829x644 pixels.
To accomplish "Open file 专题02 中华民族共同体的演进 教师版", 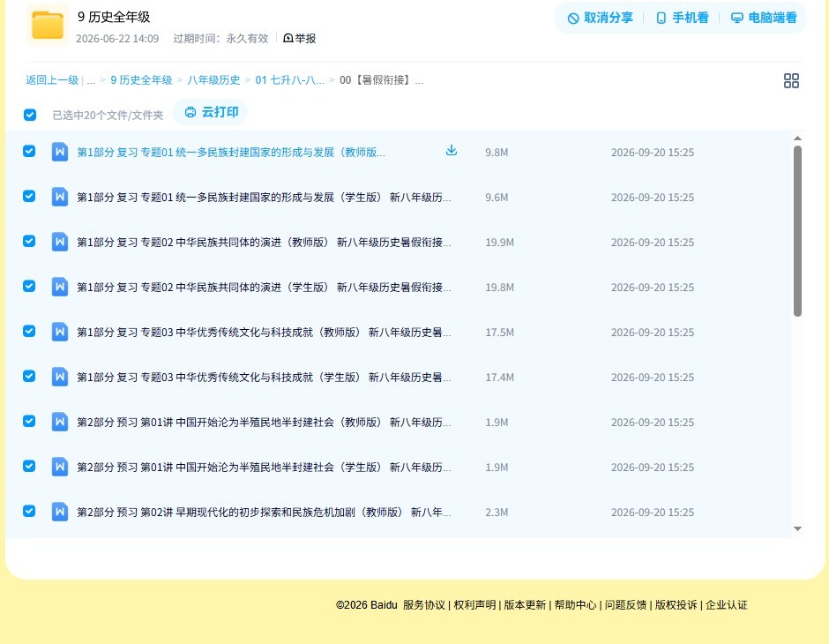I will click(x=264, y=242).
